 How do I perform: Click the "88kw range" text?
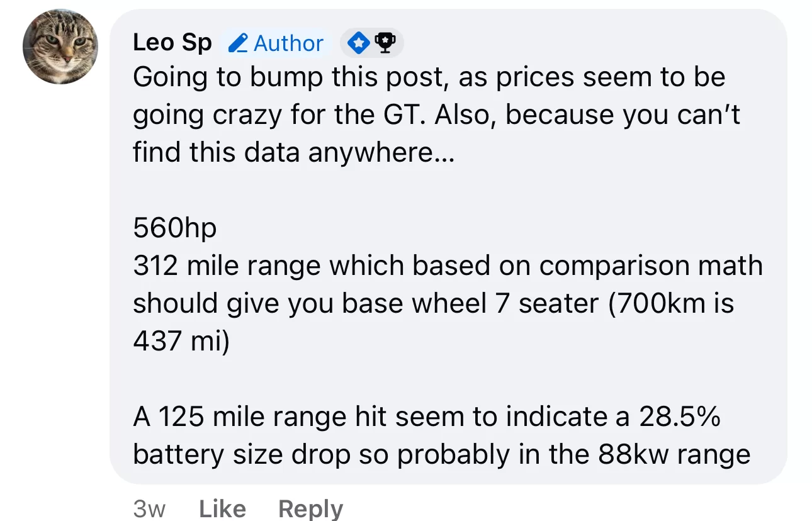pyautogui.click(x=674, y=455)
